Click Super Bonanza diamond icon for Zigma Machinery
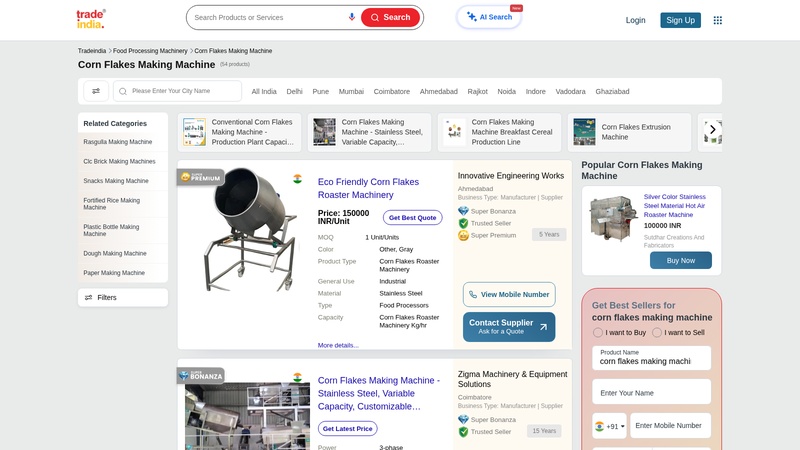 coord(463,420)
